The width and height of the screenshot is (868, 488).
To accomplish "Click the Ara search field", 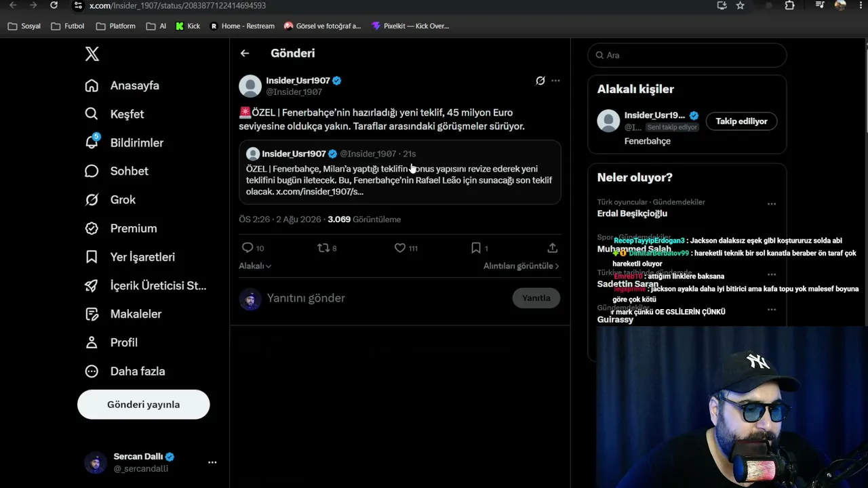I will tap(687, 55).
